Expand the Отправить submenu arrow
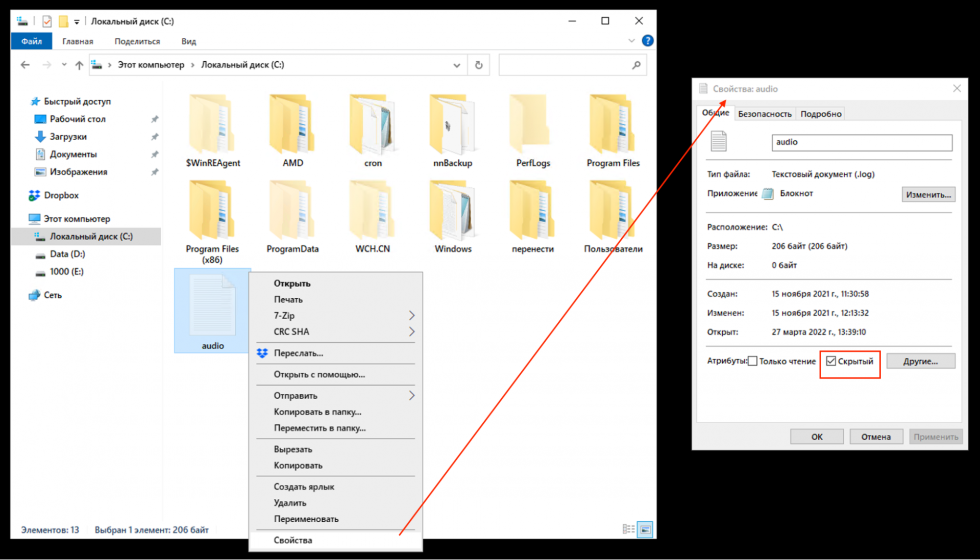 tap(411, 396)
